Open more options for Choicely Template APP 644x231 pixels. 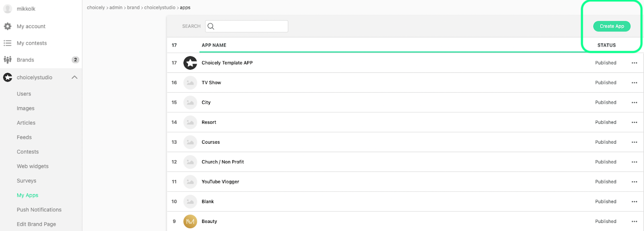[634, 63]
